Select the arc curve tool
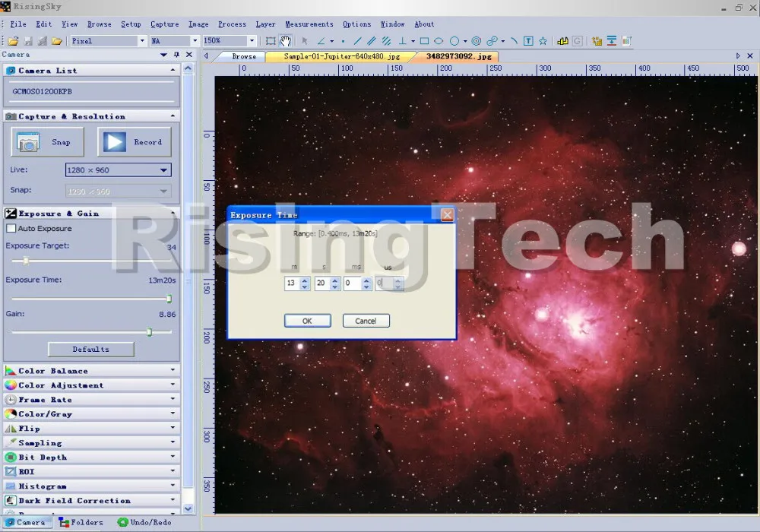 point(515,41)
